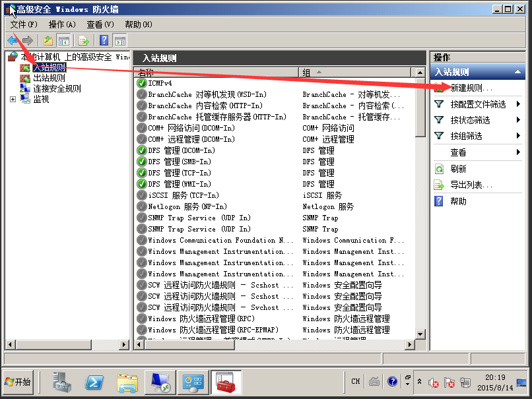This screenshot has height=399, width=532.
Task: Click the Up one level folder icon
Action: pyautogui.click(x=48, y=41)
